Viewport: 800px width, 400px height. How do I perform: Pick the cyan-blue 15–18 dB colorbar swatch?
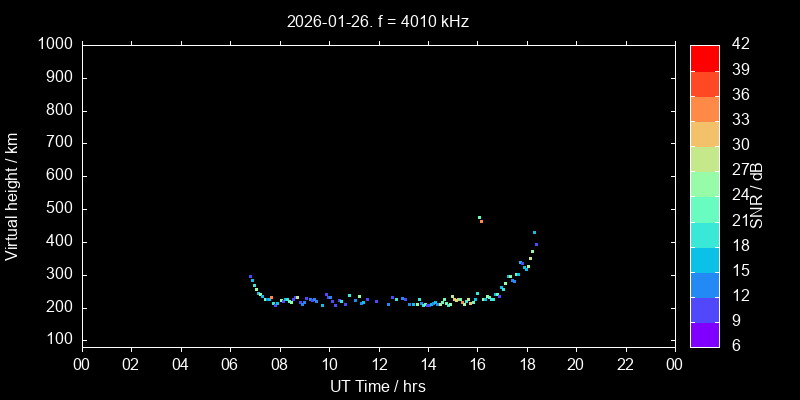coord(704,259)
